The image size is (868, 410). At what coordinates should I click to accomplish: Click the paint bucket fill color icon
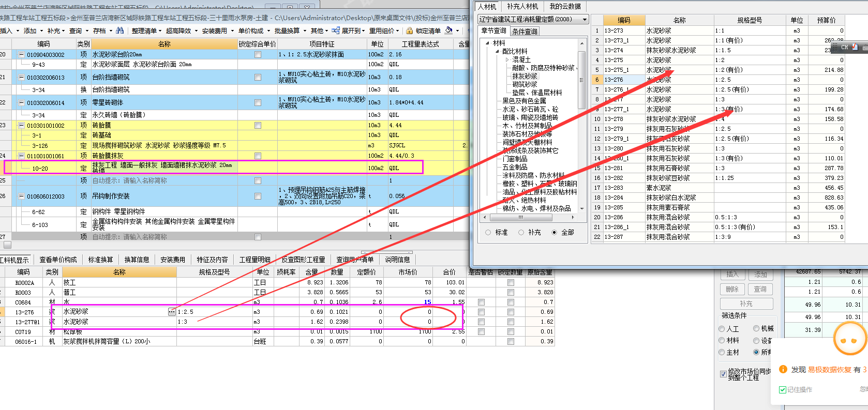(448, 31)
